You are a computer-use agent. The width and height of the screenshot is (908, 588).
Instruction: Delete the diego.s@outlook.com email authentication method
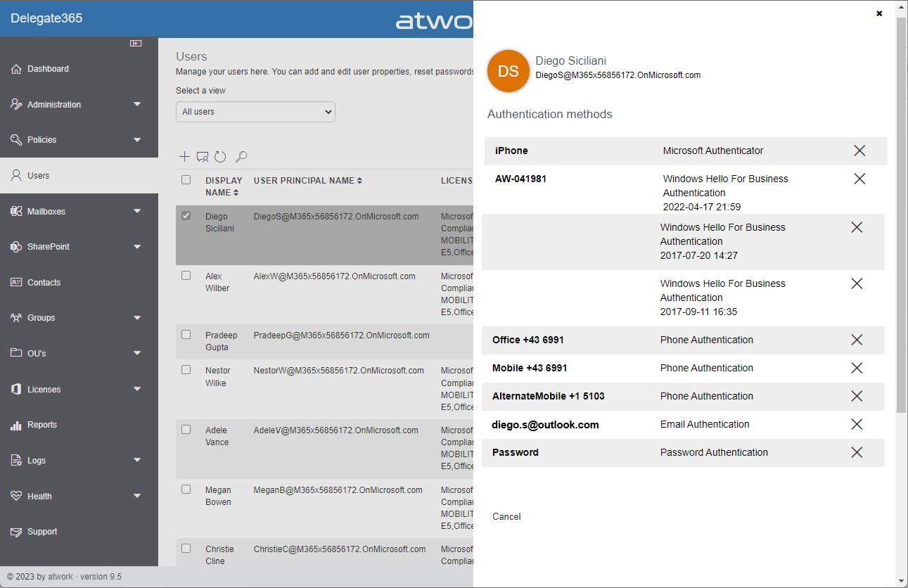tap(856, 424)
